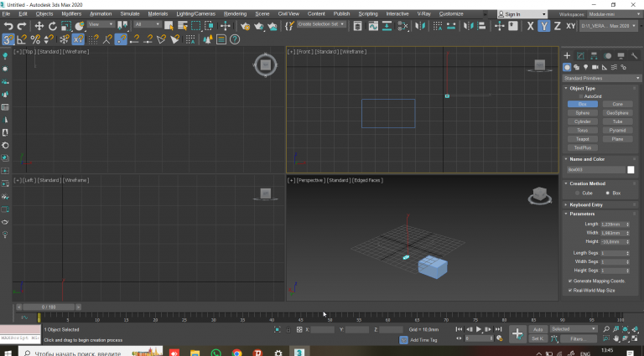The height and width of the screenshot is (356, 644).
Task: Restrict to X axis button
Action: point(530,26)
